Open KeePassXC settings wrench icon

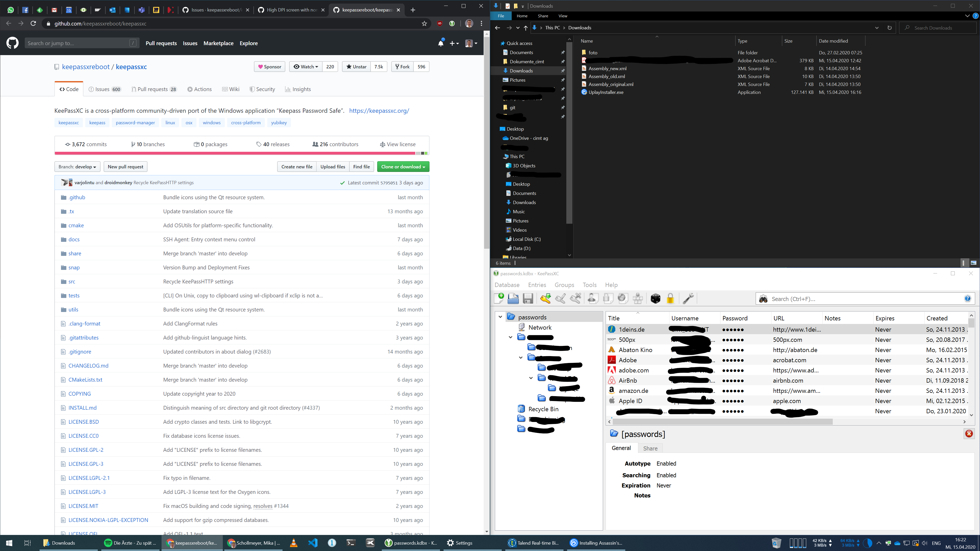click(688, 298)
